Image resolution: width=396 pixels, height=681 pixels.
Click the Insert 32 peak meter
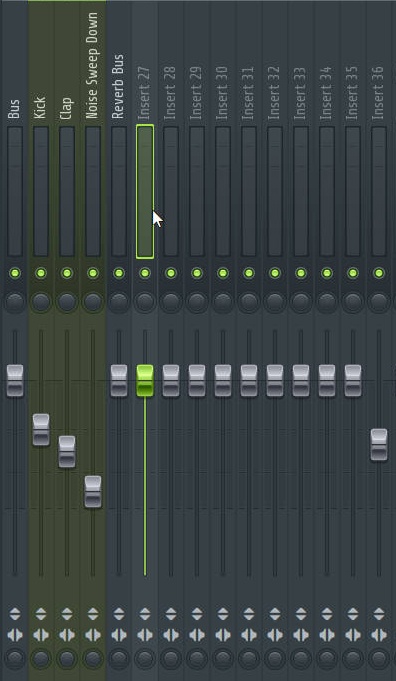275,192
